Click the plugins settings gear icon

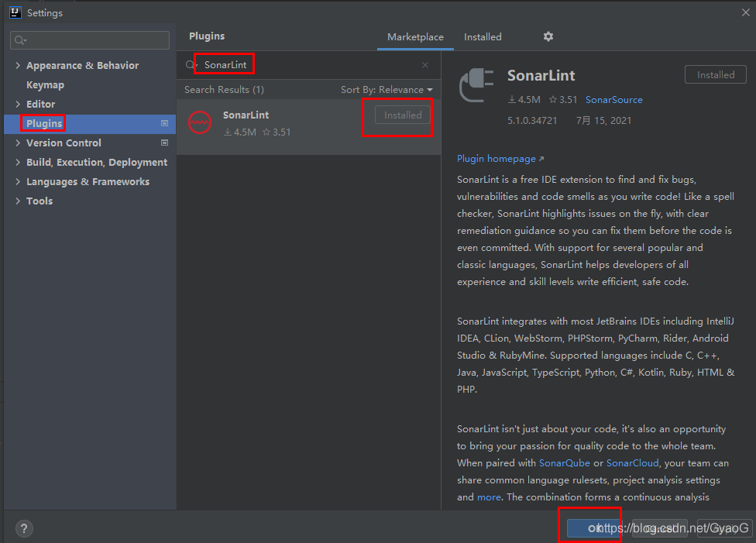click(x=548, y=36)
